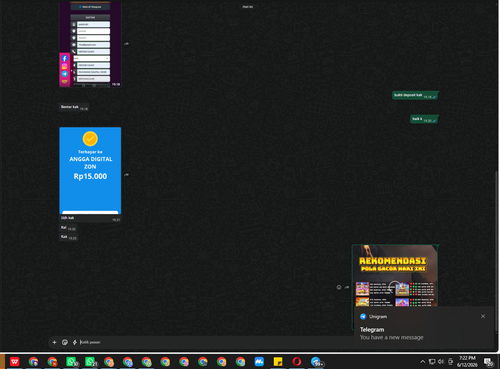Click the Unigram app icon in notification

click(363, 316)
